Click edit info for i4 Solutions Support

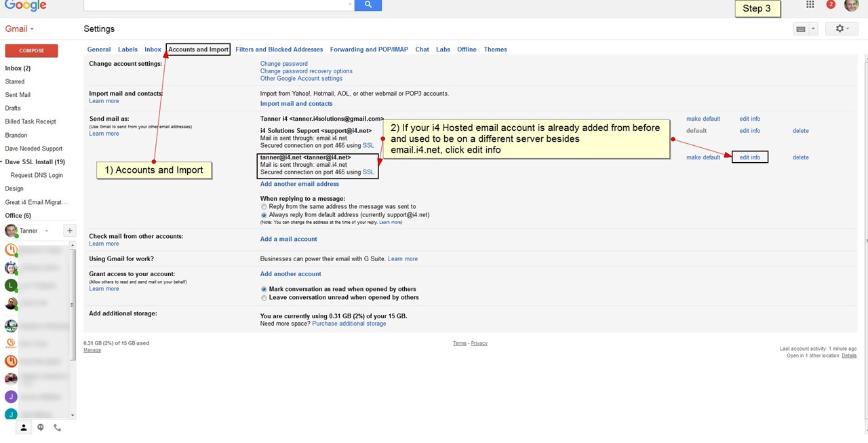pos(749,131)
